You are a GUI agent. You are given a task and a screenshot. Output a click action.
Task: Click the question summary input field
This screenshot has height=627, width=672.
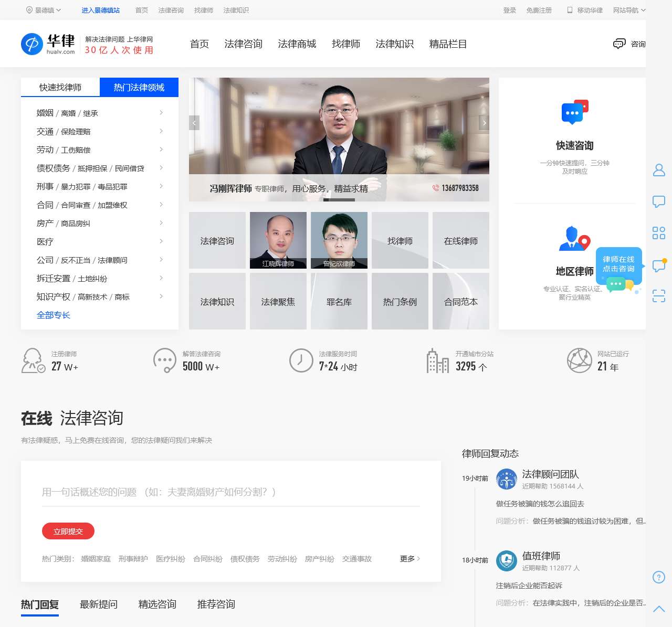click(231, 492)
